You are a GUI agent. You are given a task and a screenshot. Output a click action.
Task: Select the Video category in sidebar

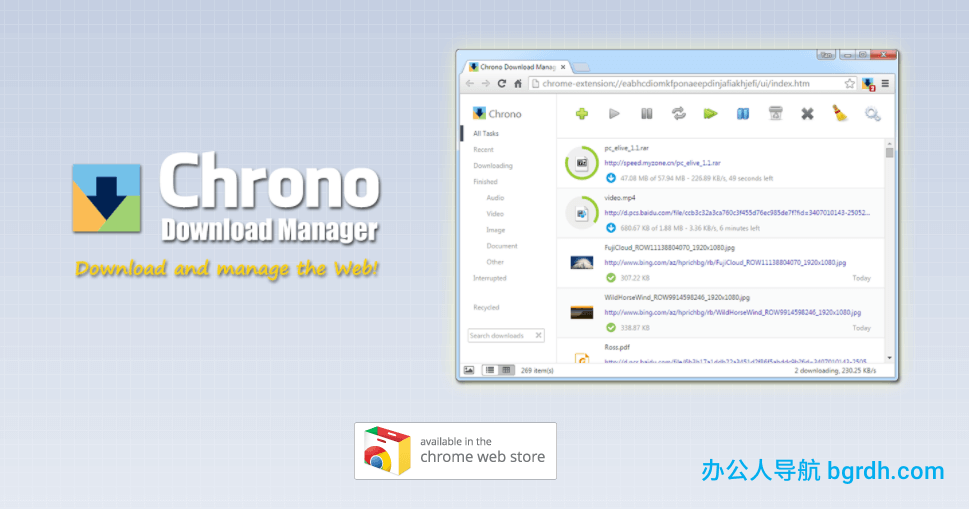(x=495, y=214)
